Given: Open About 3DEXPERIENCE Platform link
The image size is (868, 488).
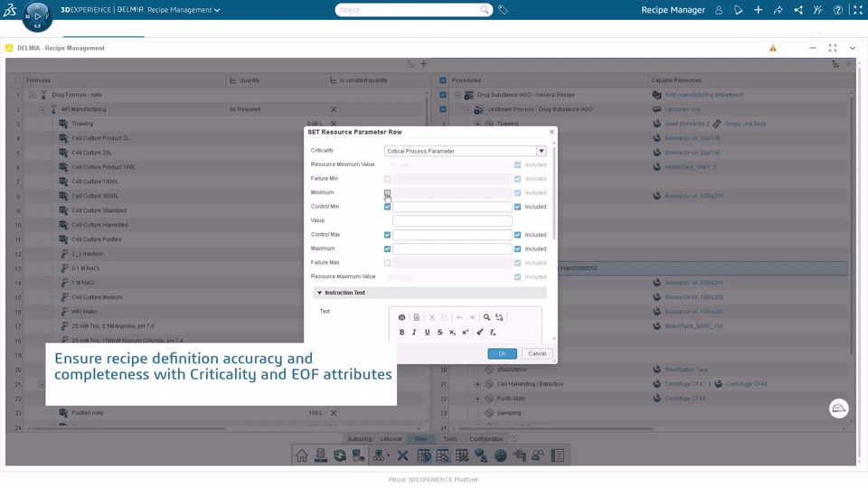Looking at the screenshot, I should pyautogui.click(x=434, y=480).
